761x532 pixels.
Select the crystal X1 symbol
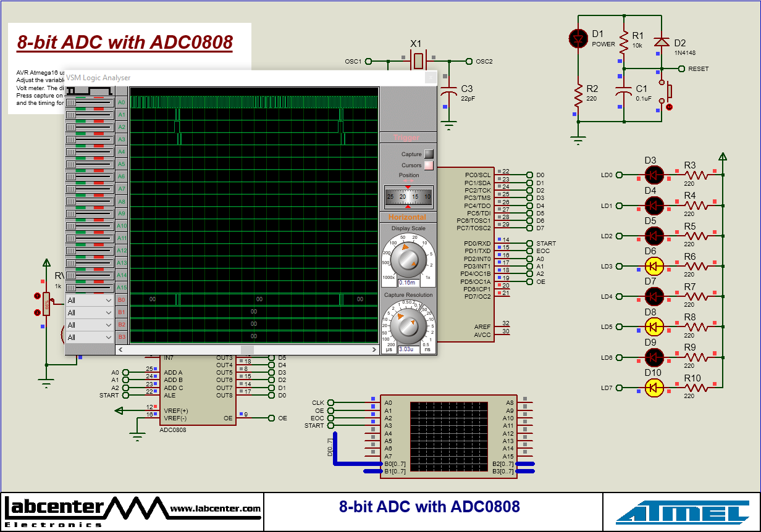pos(418,61)
